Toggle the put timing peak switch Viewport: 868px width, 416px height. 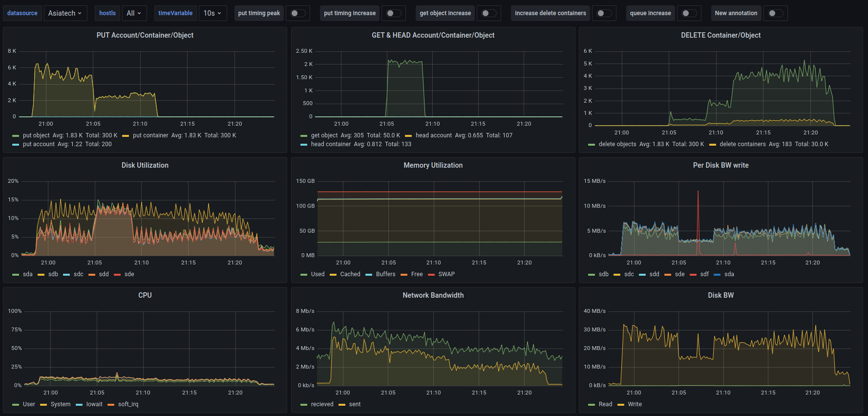click(297, 13)
